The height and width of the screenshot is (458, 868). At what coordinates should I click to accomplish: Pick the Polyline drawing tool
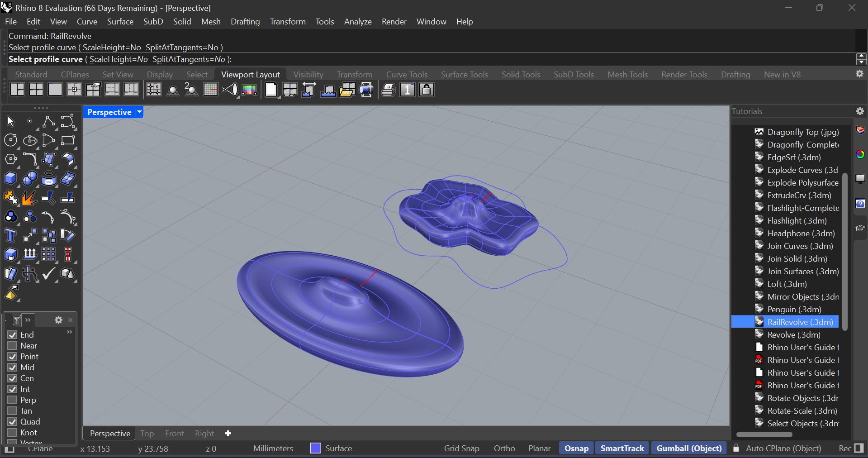(x=48, y=121)
